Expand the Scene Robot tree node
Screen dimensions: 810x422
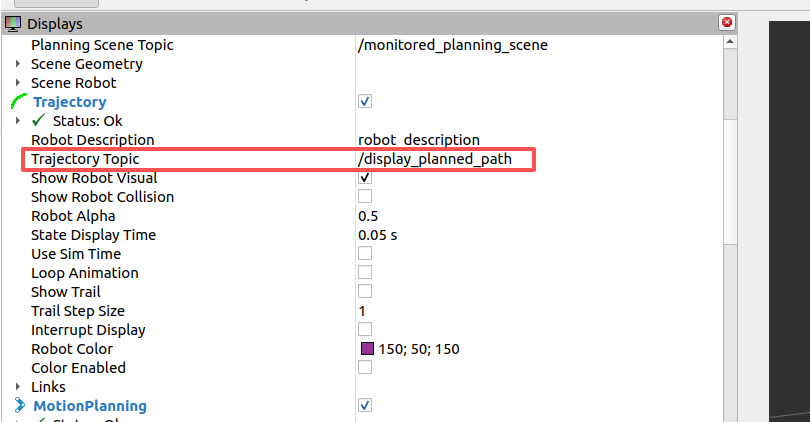coord(18,83)
